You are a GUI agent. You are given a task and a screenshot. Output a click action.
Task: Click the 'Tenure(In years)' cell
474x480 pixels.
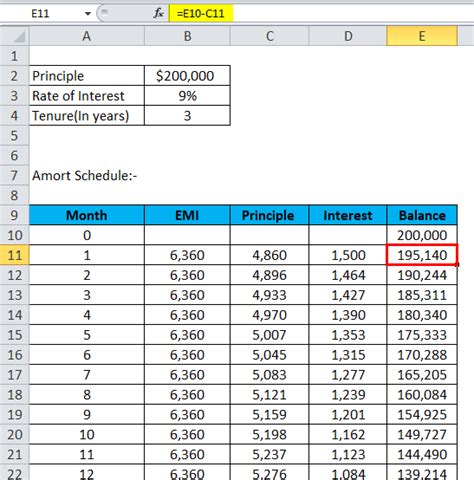[x=87, y=116]
